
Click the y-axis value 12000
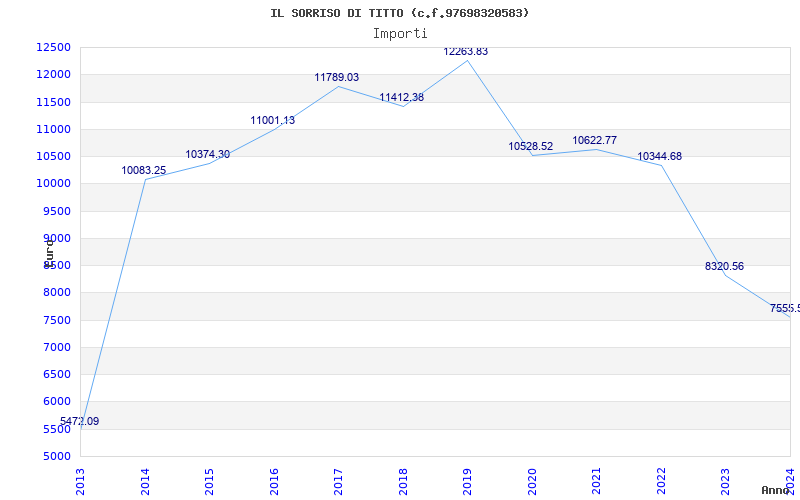[x=53, y=74]
